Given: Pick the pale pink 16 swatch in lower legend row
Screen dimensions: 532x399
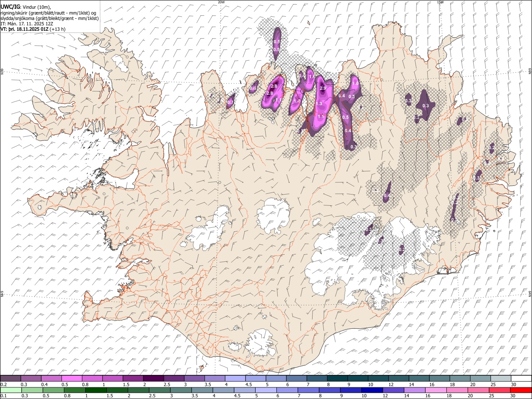Looking at the screenshot, I should (x=436, y=390).
